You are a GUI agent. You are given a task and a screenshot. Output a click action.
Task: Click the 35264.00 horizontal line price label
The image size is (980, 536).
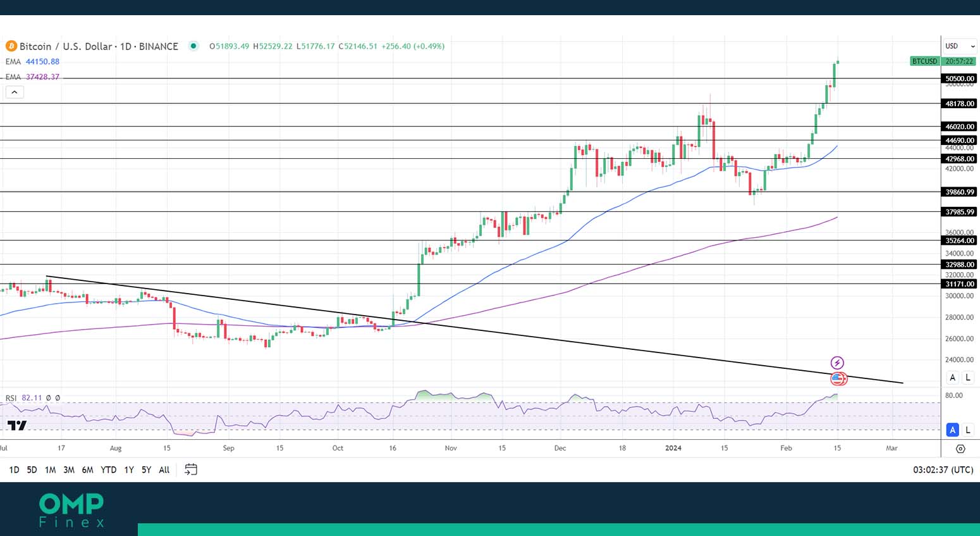point(959,240)
